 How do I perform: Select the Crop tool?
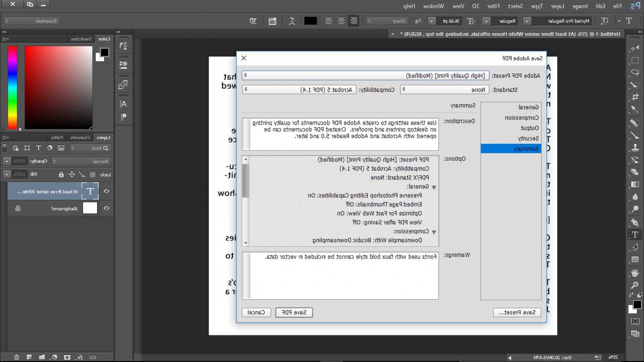635,97
